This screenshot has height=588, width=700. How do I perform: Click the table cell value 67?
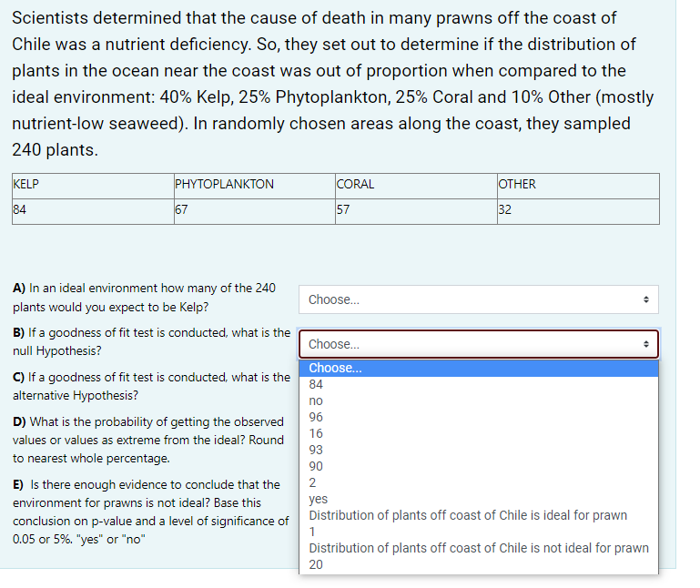coord(255,212)
